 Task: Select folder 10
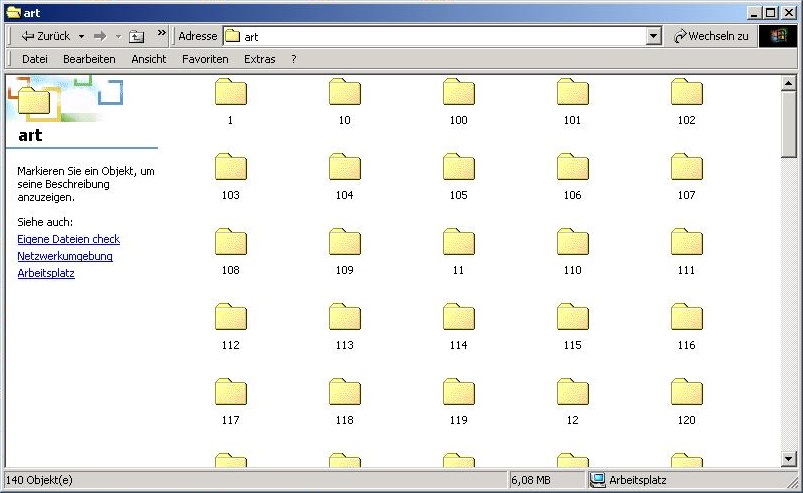(x=345, y=102)
